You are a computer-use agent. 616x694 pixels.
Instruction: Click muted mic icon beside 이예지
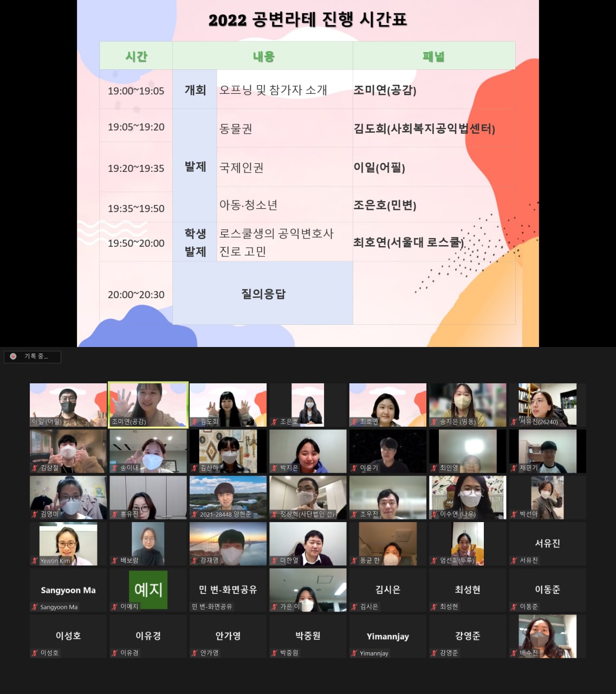point(115,607)
